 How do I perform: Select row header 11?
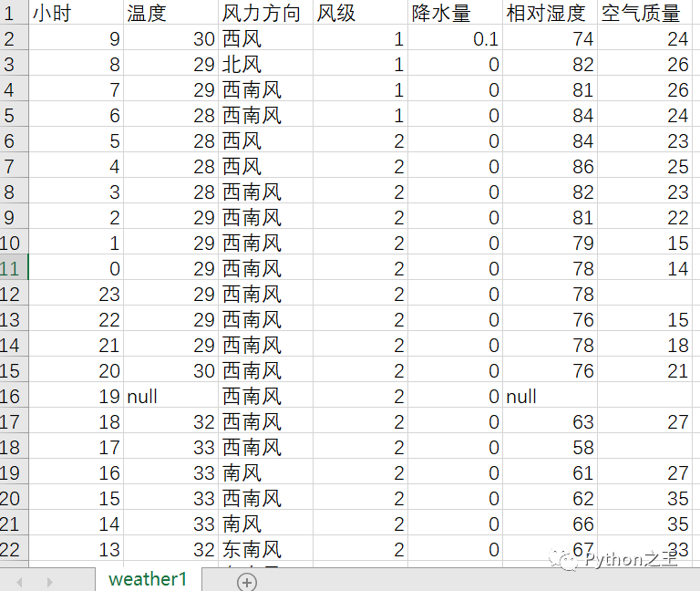[15, 268]
